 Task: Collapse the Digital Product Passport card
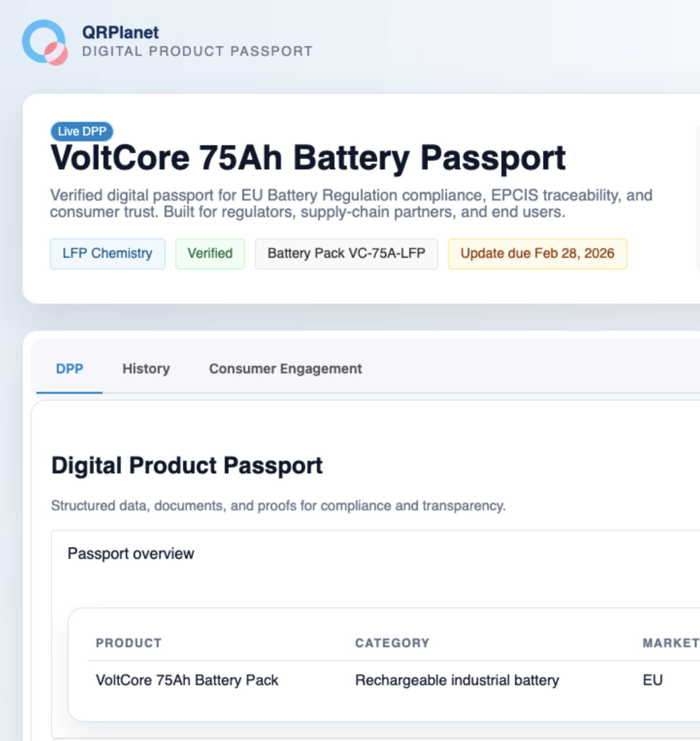click(187, 465)
